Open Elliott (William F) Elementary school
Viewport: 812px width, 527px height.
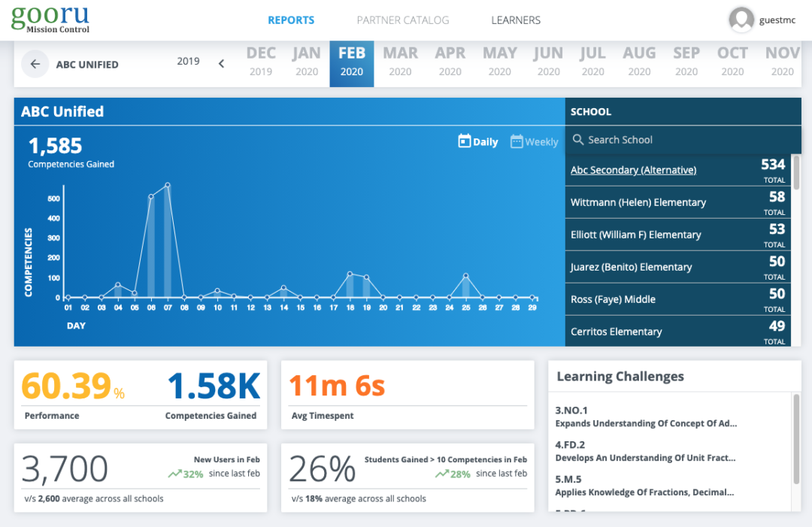[x=678, y=235]
